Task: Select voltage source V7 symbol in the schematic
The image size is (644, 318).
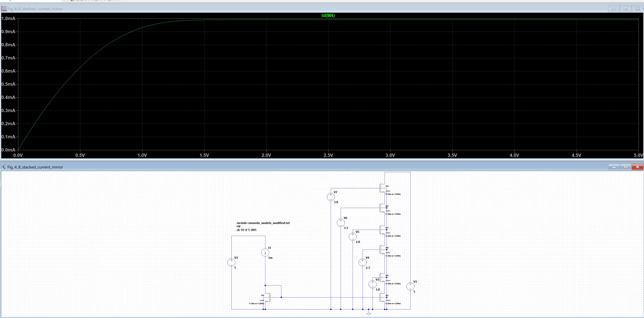Action: click(x=331, y=197)
